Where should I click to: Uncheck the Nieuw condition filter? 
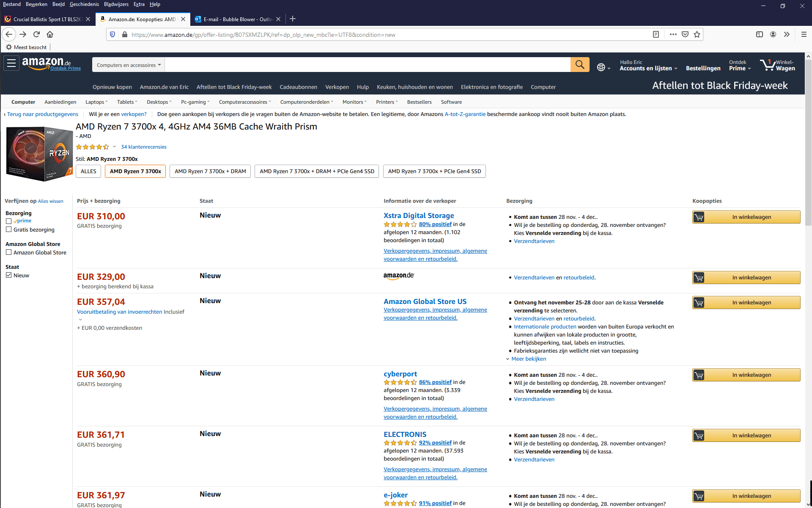tap(8, 275)
